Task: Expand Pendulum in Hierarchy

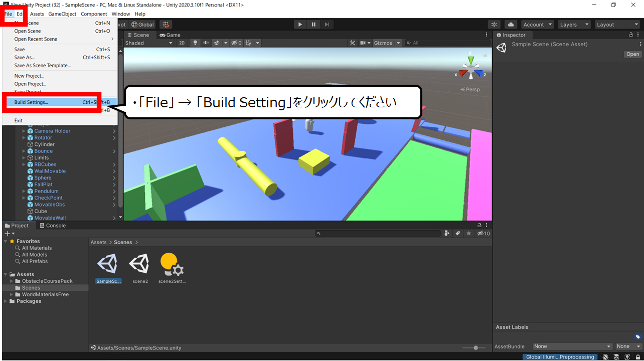Action: coord(24,191)
